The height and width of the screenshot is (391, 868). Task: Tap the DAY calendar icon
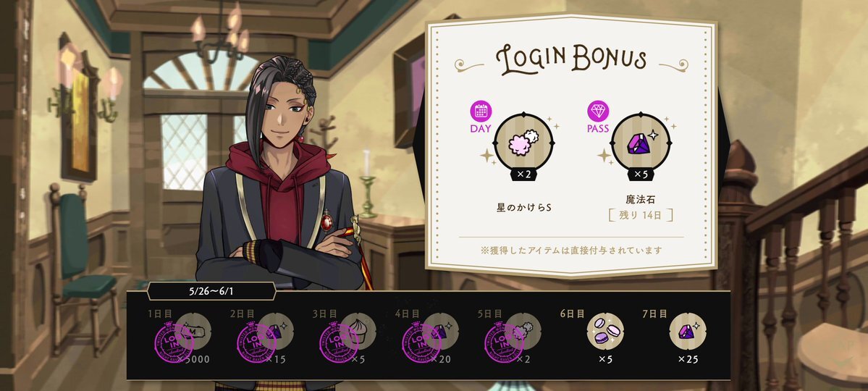pyautogui.click(x=481, y=112)
